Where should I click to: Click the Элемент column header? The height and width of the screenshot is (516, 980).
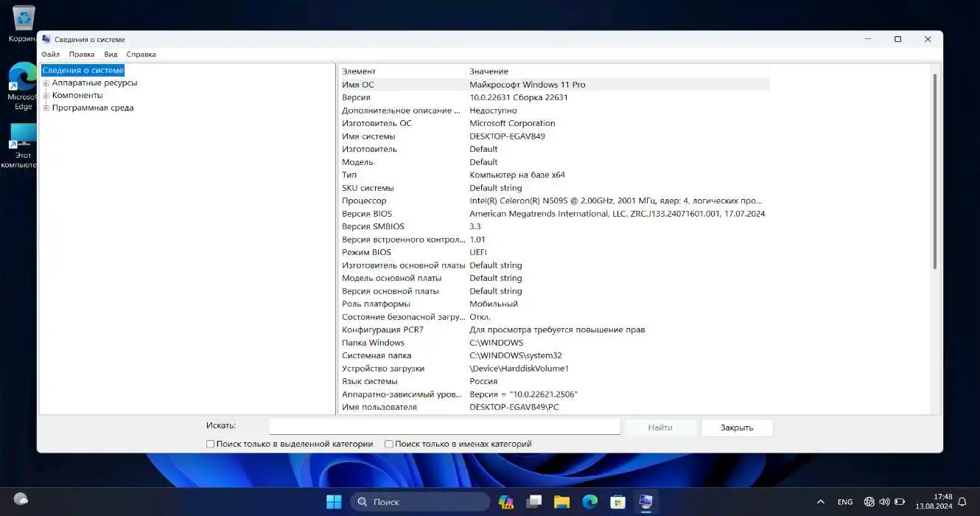(x=402, y=72)
